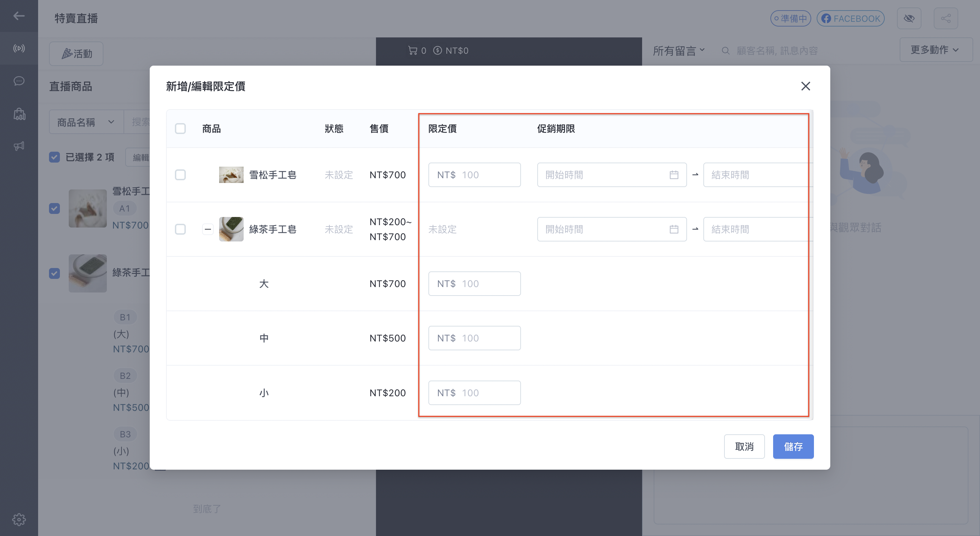Click 綠茶手工皂 product name in dialog
Screen dimensions: 980x536
tap(273, 229)
